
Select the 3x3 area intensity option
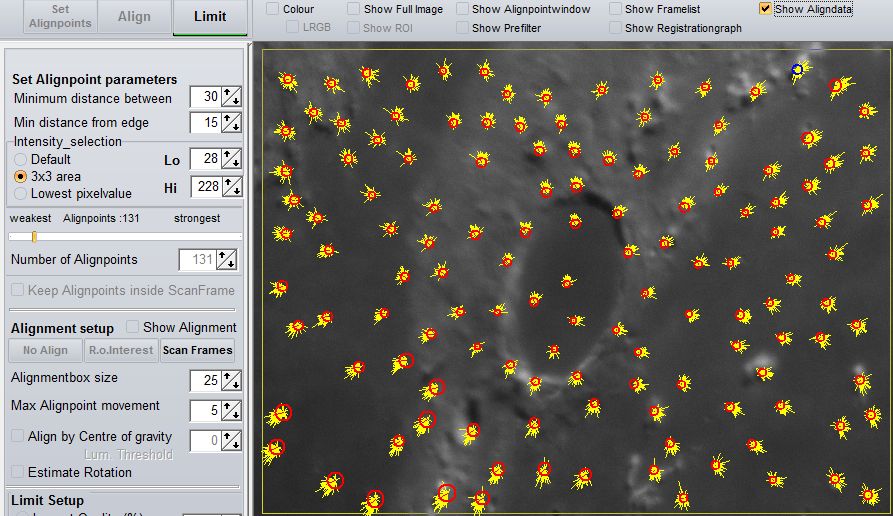(x=21, y=177)
